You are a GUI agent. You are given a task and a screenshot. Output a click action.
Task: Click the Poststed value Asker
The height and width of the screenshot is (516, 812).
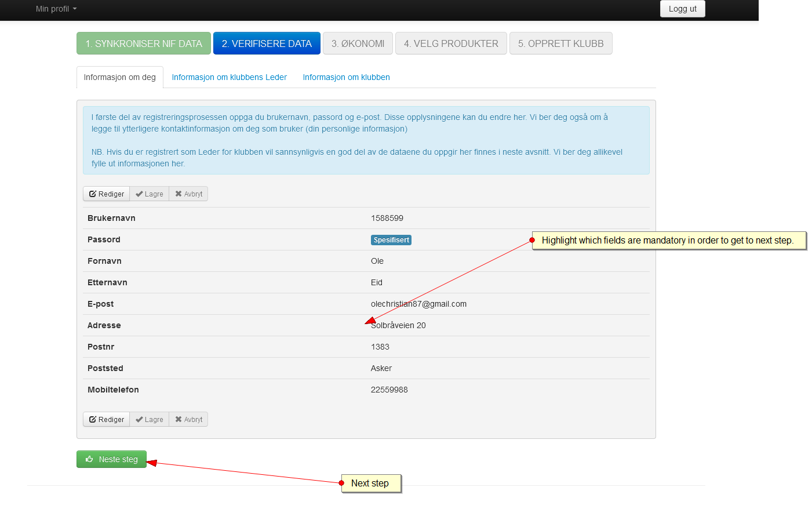(x=381, y=368)
